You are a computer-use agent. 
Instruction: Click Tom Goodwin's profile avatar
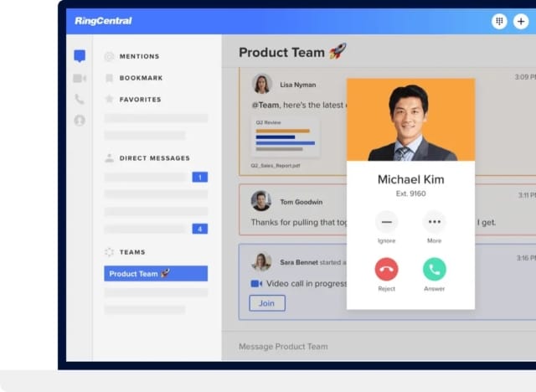261,201
